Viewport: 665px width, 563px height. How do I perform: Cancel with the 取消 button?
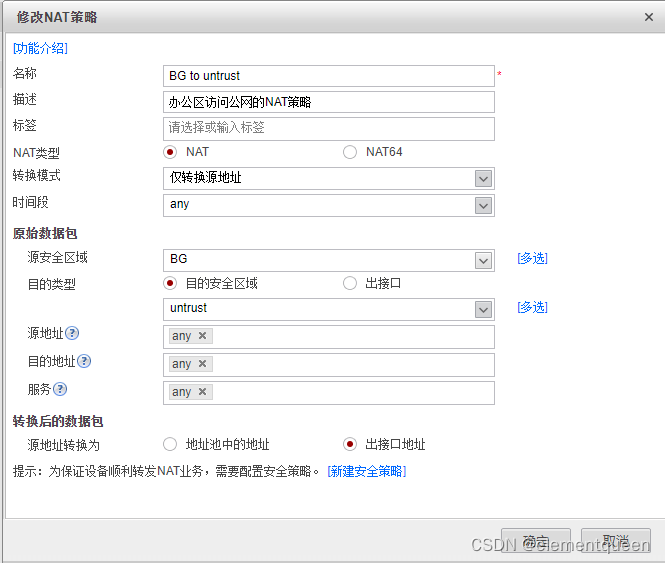616,541
